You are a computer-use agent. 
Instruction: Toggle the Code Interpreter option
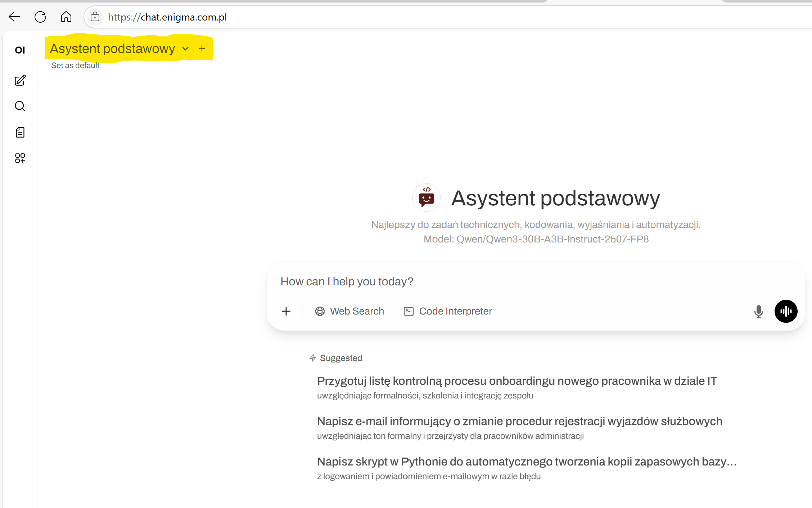tap(448, 311)
